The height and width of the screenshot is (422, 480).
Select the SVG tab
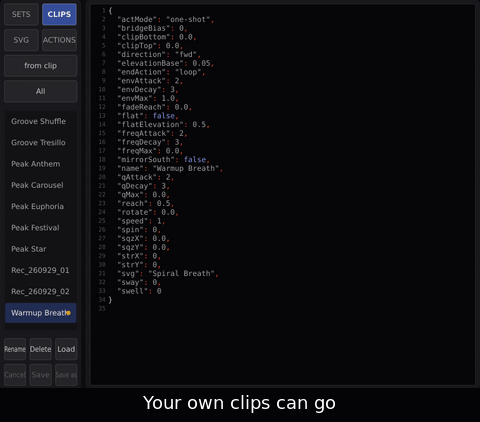point(21,40)
